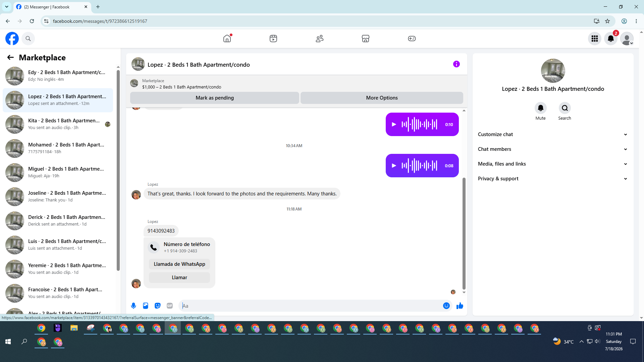644x362 pixels.
Task: Open the Mohamed conversation
Action: click(x=58, y=148)
